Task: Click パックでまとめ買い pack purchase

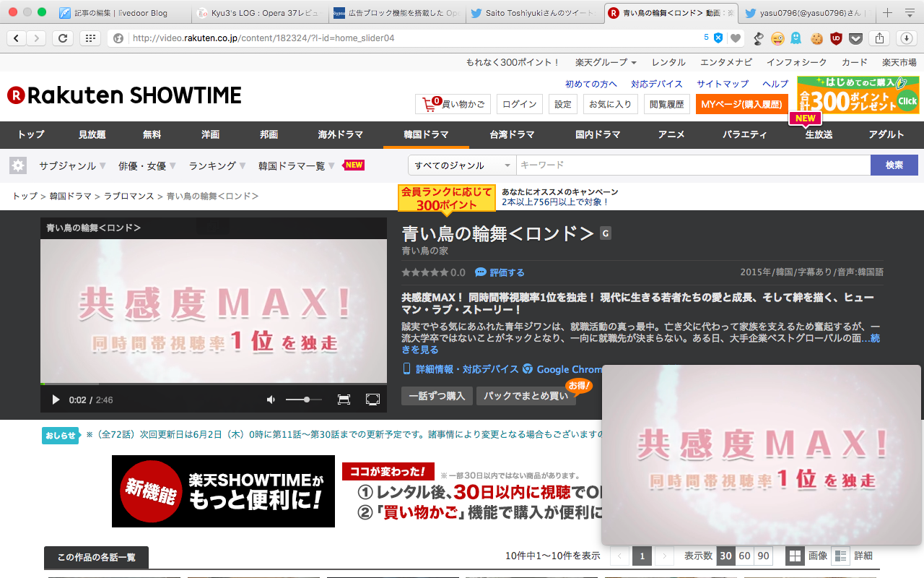Action: click(x=526, y=396)
